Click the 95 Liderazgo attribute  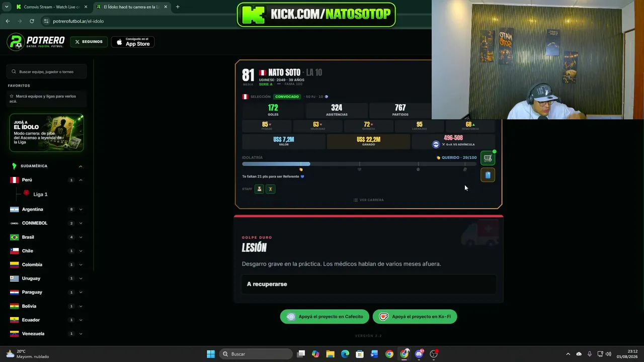click(x=420, y=126)
